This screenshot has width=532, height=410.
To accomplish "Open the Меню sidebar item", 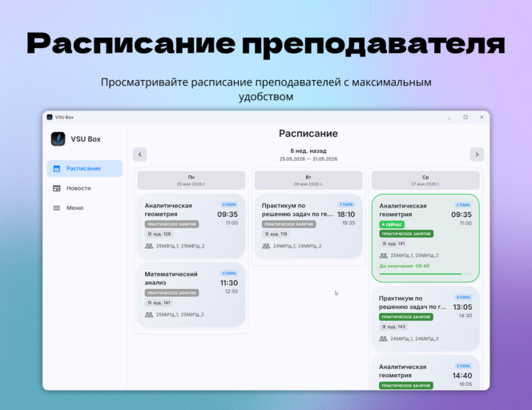I will 84,208.
